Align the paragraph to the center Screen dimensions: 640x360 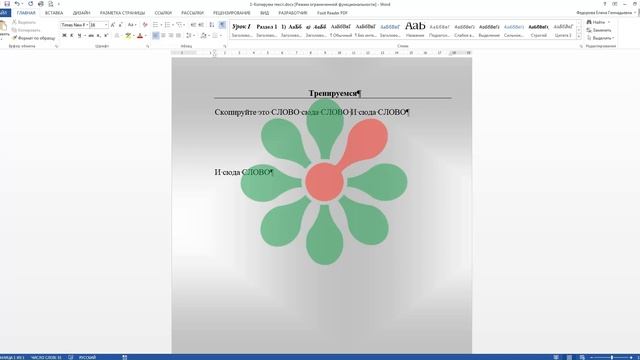pos(163,36)
